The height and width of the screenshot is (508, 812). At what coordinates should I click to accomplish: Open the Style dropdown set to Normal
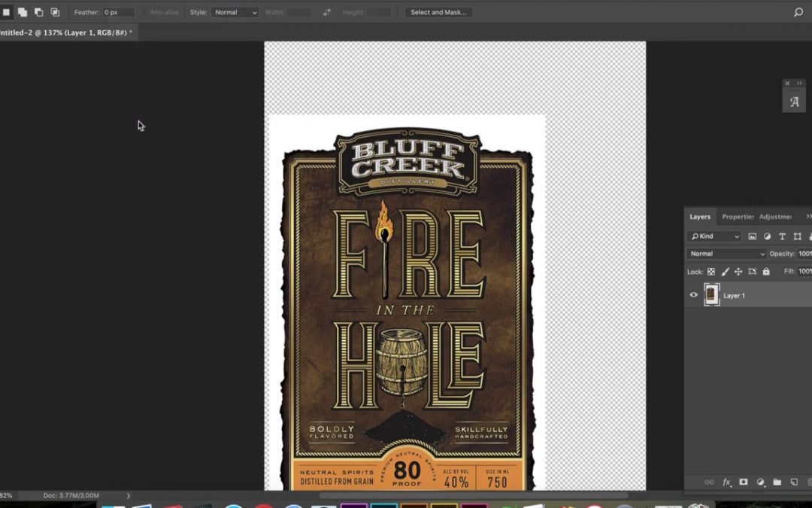click(235, 12)
